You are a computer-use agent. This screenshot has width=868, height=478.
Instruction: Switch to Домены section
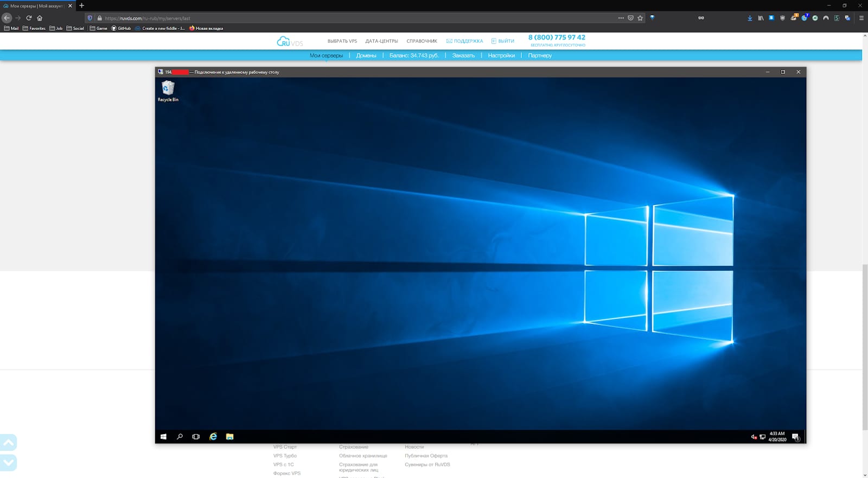pos(366,55)
